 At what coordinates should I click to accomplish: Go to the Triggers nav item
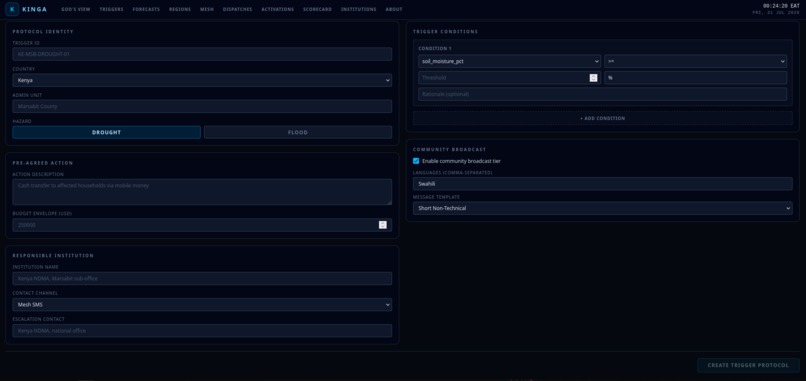point(112,9)
